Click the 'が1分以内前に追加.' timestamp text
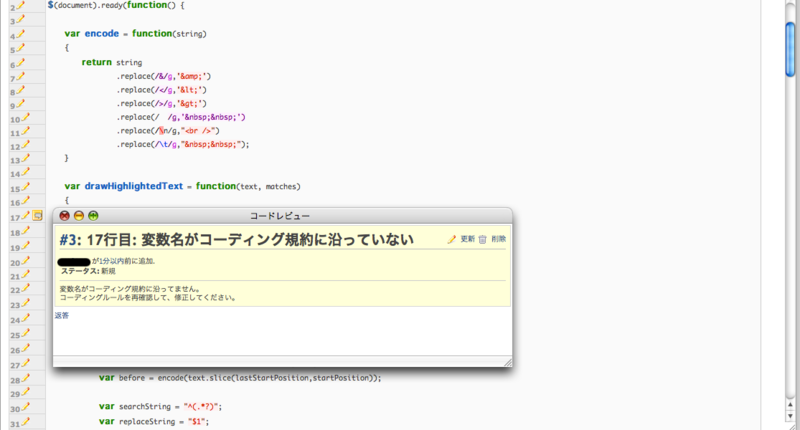Screen dimensions: 800x430 click(x=123, y=261)
